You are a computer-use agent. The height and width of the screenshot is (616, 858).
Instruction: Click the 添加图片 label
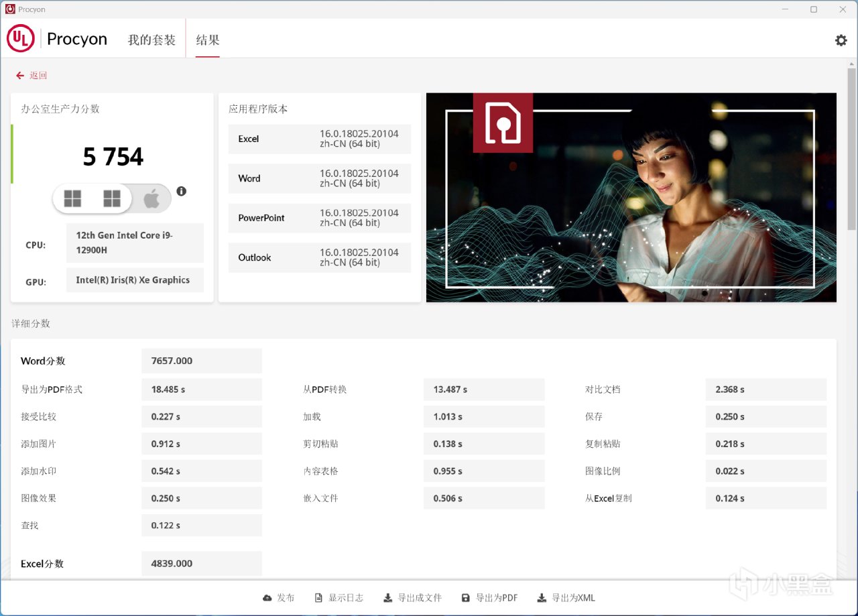pos(39,444)
